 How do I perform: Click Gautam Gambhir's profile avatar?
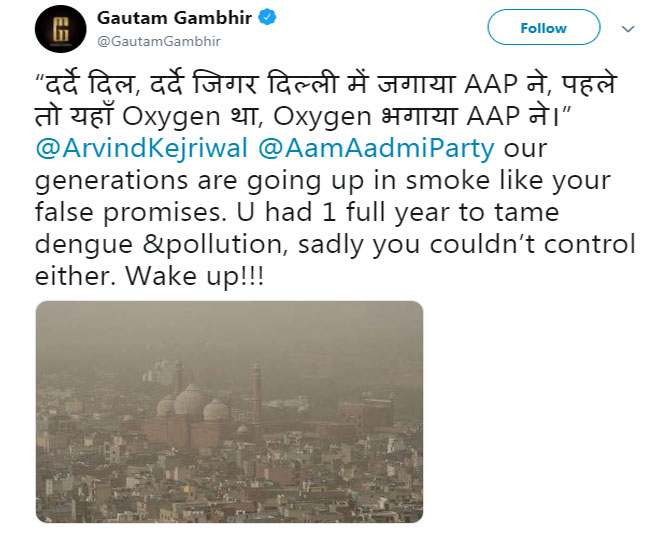60,27
